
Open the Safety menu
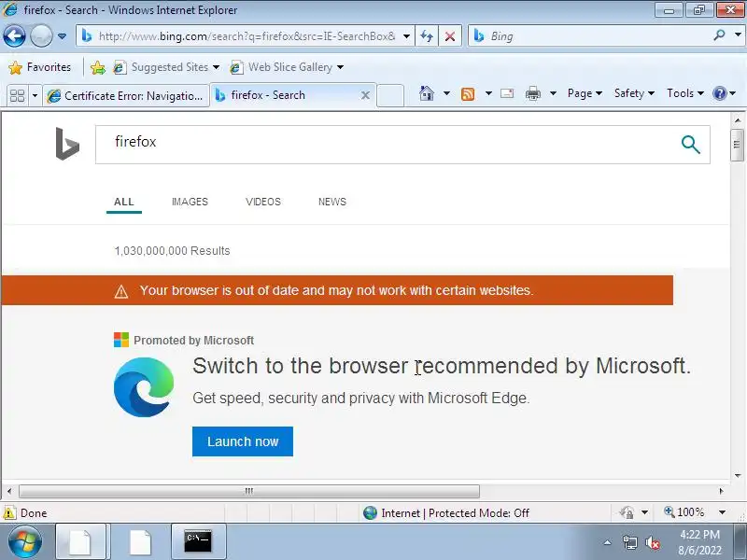click(634, 93)
